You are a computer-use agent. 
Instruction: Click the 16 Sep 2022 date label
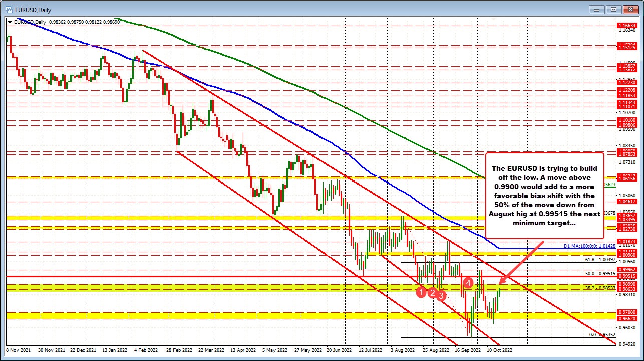[468, 349]
